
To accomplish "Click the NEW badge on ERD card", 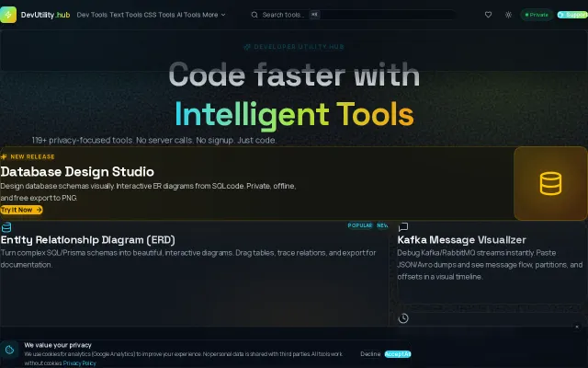I will [x=382, y=225].
